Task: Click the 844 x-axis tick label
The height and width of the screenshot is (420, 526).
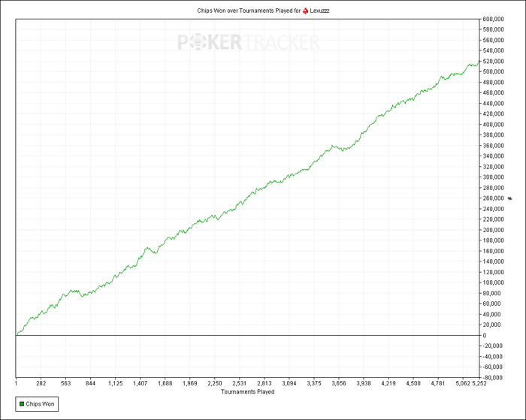Action: coord(91,383)
